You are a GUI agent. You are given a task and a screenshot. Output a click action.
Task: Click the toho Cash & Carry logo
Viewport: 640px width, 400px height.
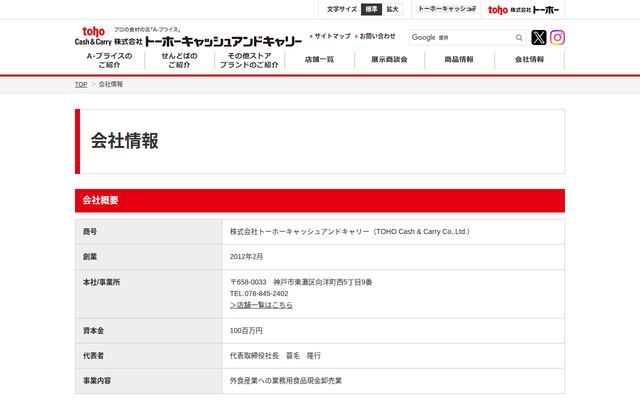(188, 37)
